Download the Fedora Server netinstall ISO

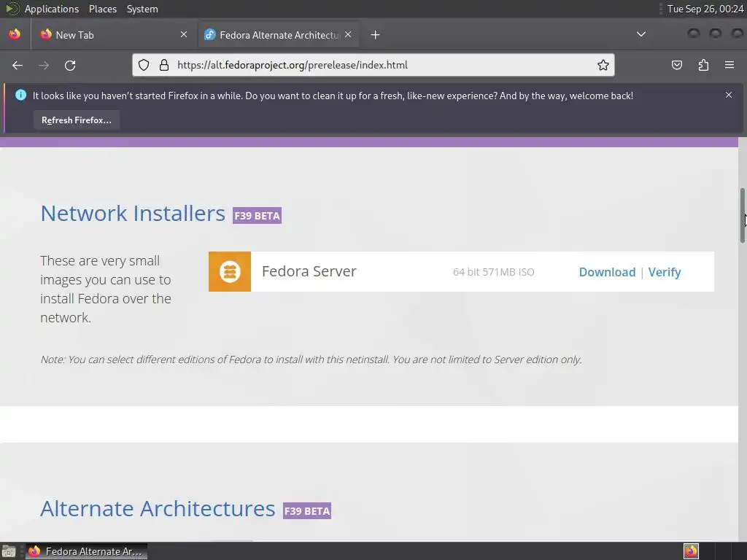point(607,272)
